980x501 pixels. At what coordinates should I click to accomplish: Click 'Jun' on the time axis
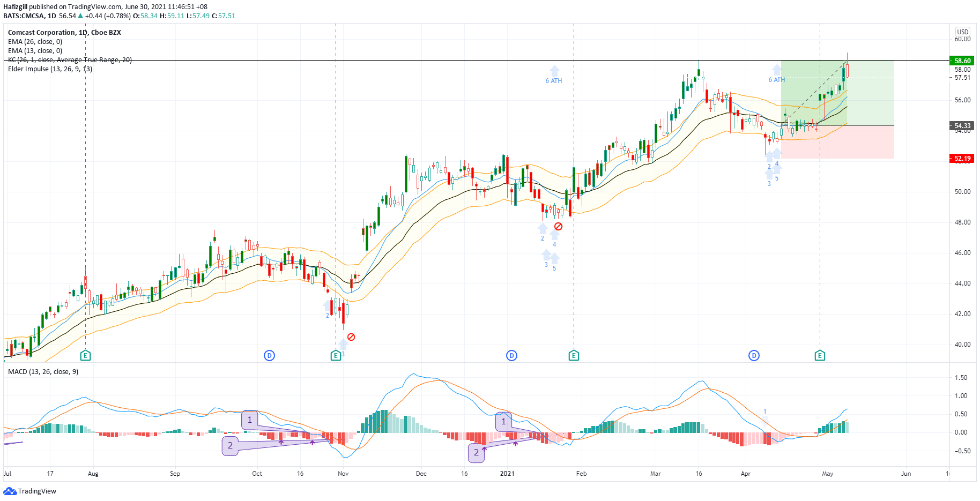pos(906,473)
